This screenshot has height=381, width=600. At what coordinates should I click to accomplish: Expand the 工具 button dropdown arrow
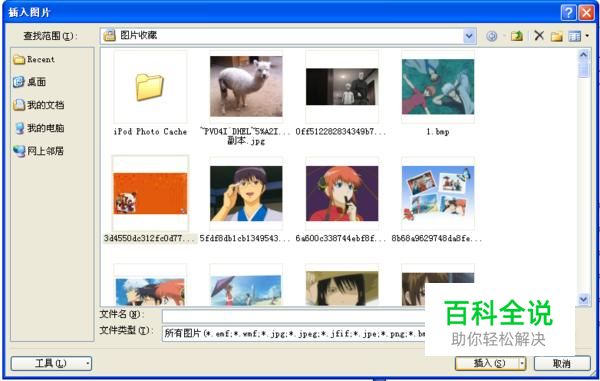click(88, 363)
